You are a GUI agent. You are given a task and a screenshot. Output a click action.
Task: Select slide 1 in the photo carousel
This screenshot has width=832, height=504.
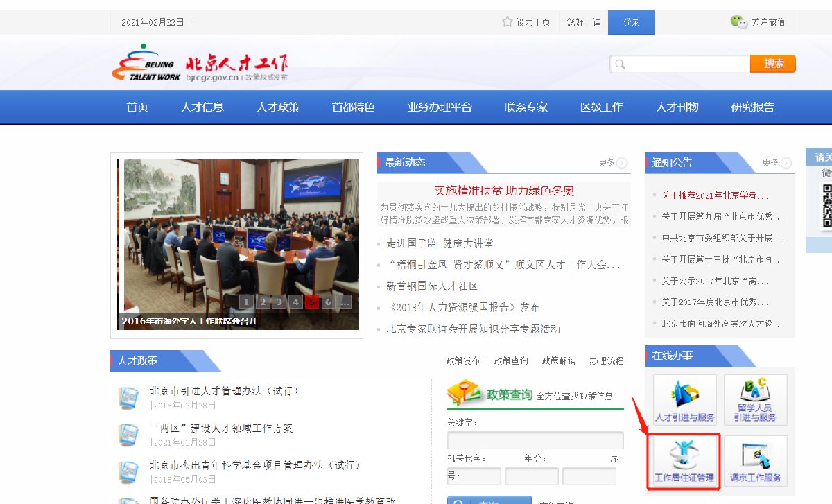[246, 302]
